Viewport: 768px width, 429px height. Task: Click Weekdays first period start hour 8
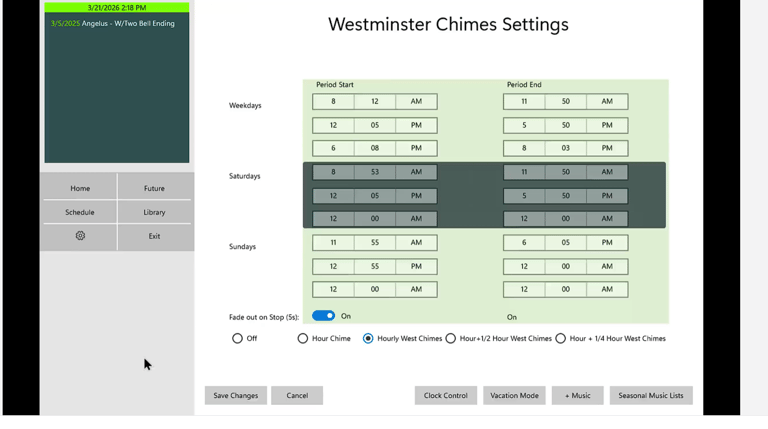[333, 101]
